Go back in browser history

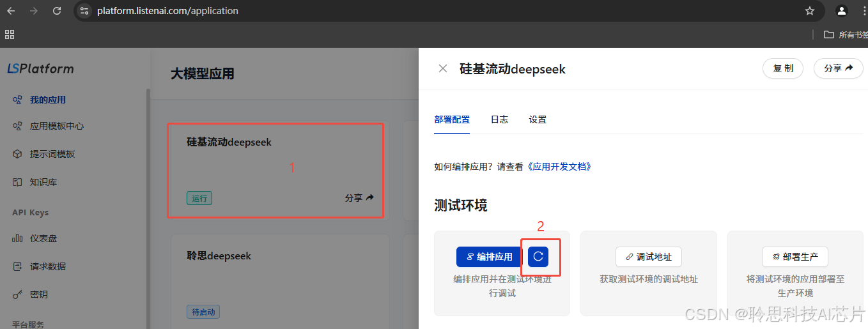11,11
